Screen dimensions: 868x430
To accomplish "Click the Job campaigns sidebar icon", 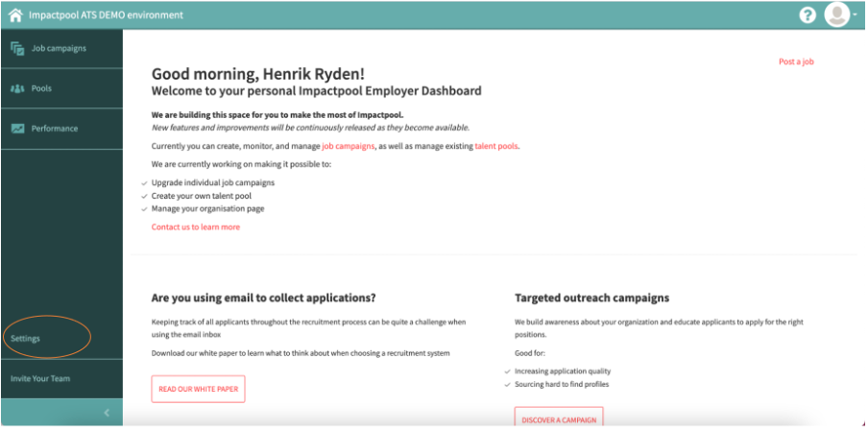I will click(x=17, y=49).
